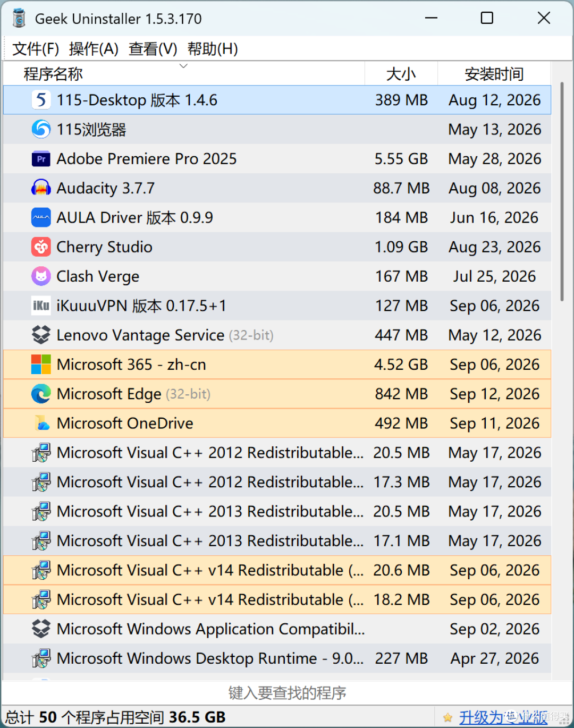Select Microsoft Windows Application Compatibil... name
The image size is (574, 728).
click(210, 629)
